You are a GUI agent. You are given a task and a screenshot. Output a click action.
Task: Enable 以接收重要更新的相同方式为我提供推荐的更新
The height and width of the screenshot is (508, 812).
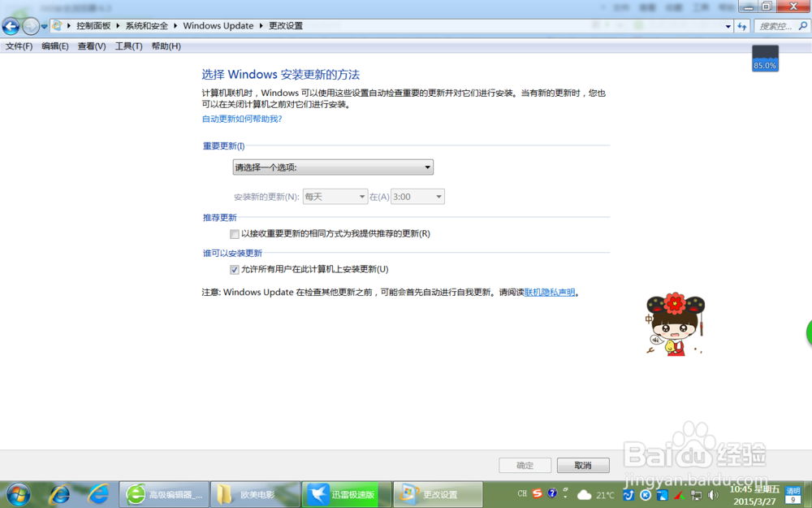point(235,234)
